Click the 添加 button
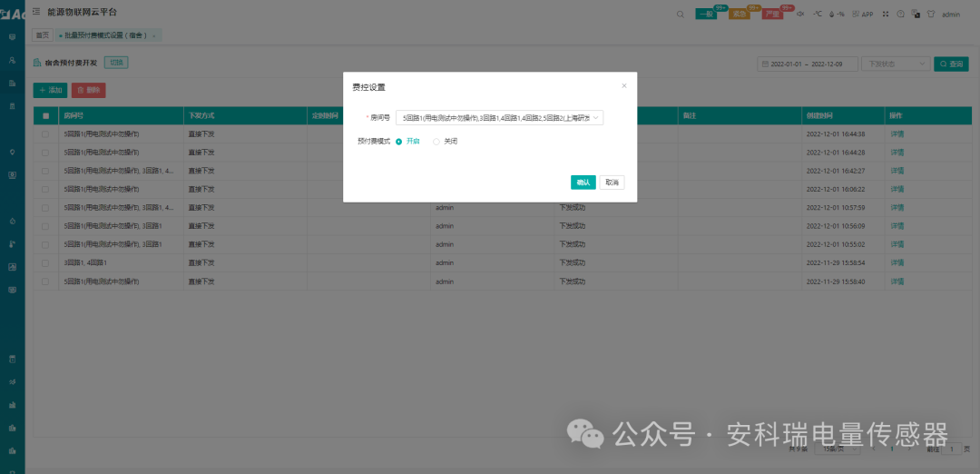980x474 pixels. click(x=50, y=90)
